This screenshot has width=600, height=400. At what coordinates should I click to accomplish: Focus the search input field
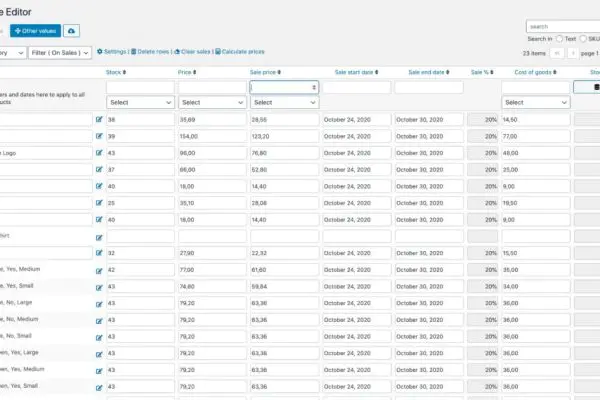563,26
